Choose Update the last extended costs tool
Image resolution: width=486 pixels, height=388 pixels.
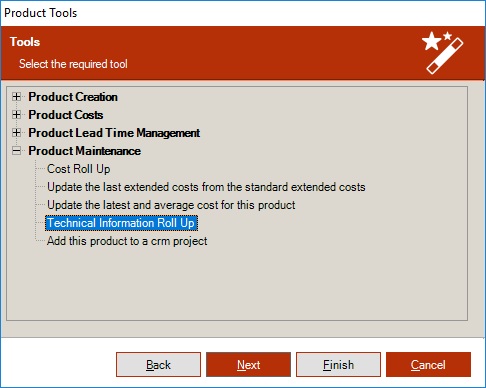pos(206,187)
